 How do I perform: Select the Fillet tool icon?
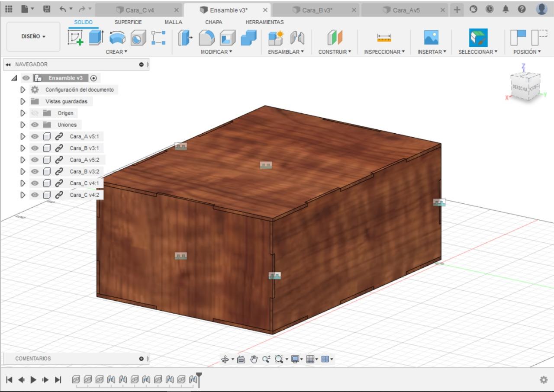[207, 38]
